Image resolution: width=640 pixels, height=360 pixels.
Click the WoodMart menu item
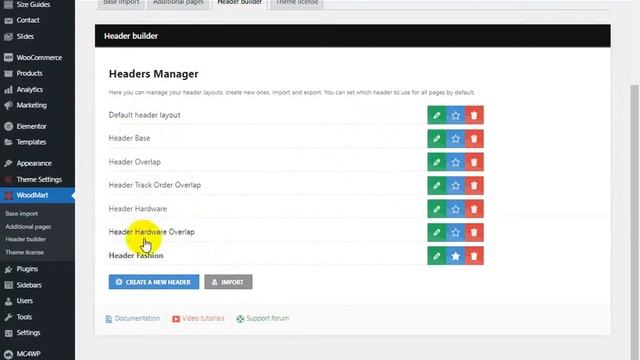[37, 195]
